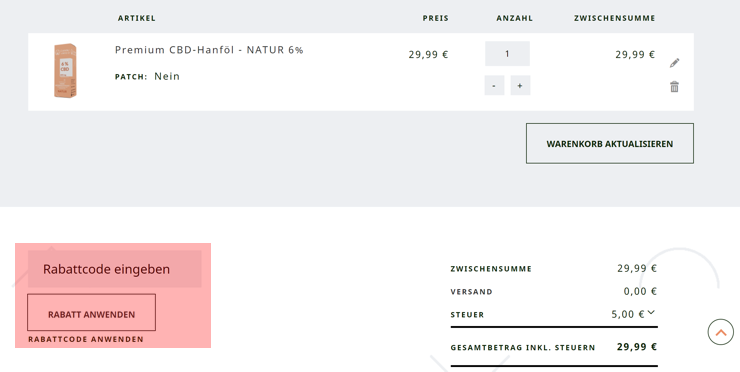Expand the Steuer chevron arrow

pos(651,312)
